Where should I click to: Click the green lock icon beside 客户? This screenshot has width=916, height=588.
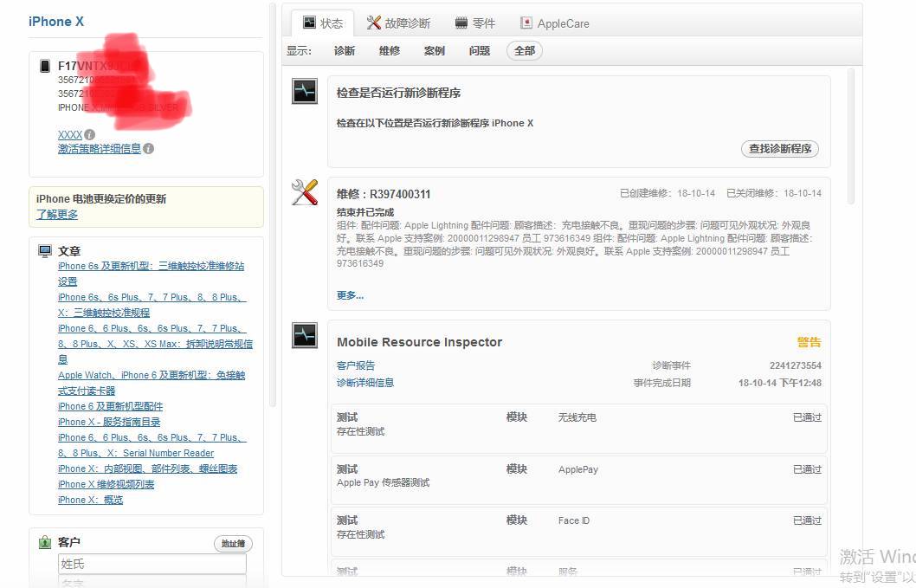pos(44,541)
